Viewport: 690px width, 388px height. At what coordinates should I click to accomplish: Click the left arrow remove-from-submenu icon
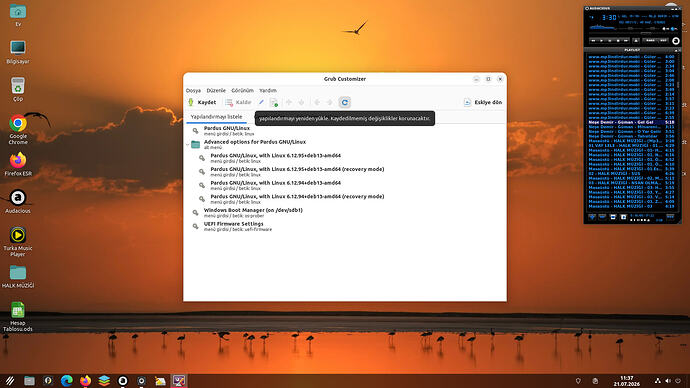pyautogui.click(x=317, y=102)
